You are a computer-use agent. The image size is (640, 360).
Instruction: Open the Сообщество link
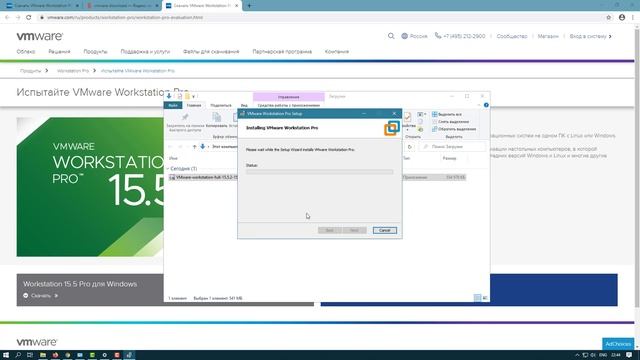pos(512,36)
